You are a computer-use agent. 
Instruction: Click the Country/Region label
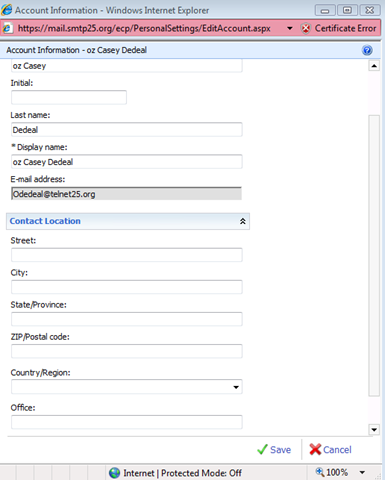pos(40,373)
